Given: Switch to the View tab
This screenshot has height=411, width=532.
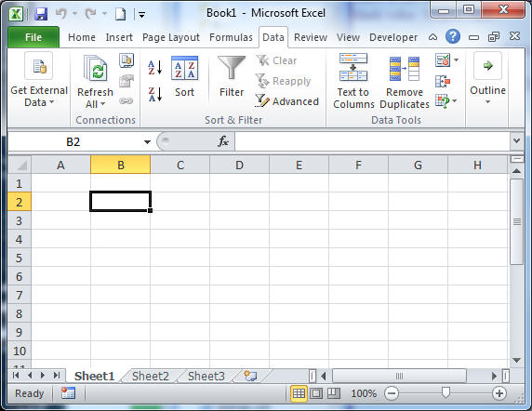Looking at the screenshot, I should pyautogui.click(x=348, y=37).
